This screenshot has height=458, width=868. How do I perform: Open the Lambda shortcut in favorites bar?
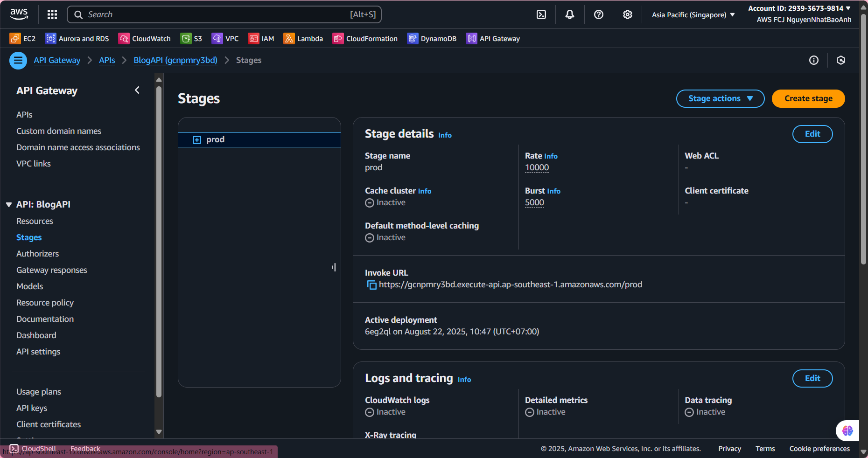coord(303,39)
